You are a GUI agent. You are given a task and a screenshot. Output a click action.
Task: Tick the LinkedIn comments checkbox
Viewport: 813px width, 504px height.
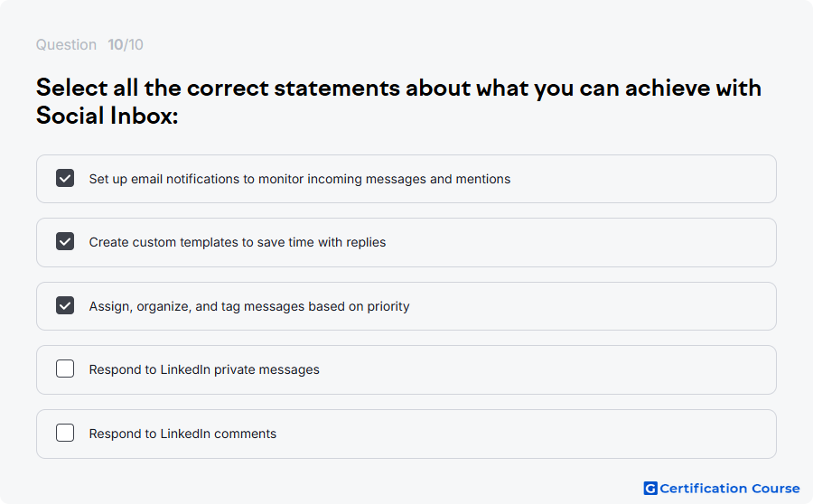click(65, 433)
